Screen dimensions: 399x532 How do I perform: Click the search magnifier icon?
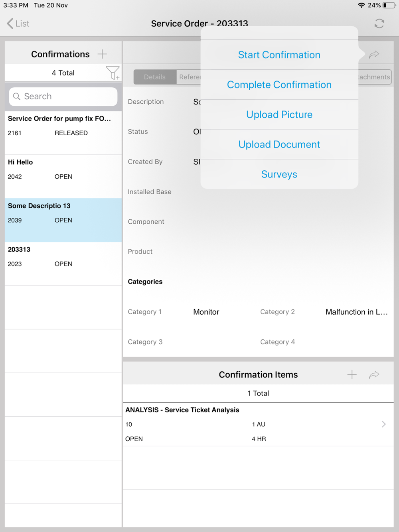pos(17,97)
